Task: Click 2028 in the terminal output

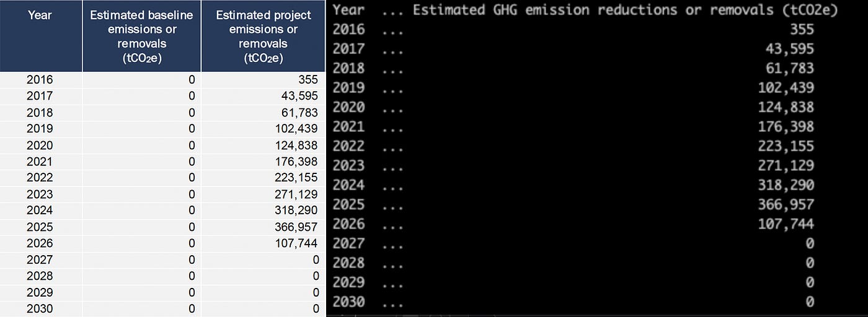Action: coord(349,263)
